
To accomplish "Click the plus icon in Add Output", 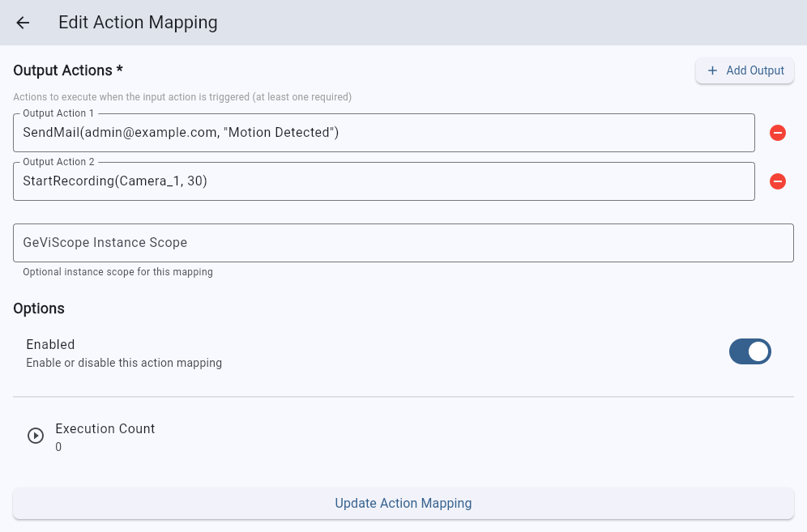I will tap(712, 70).
